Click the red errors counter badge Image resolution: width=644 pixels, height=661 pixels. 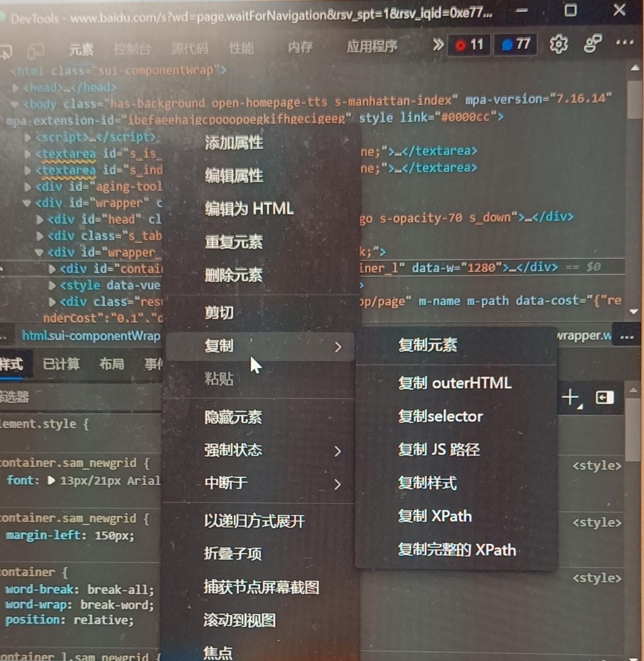coord(469,45)
